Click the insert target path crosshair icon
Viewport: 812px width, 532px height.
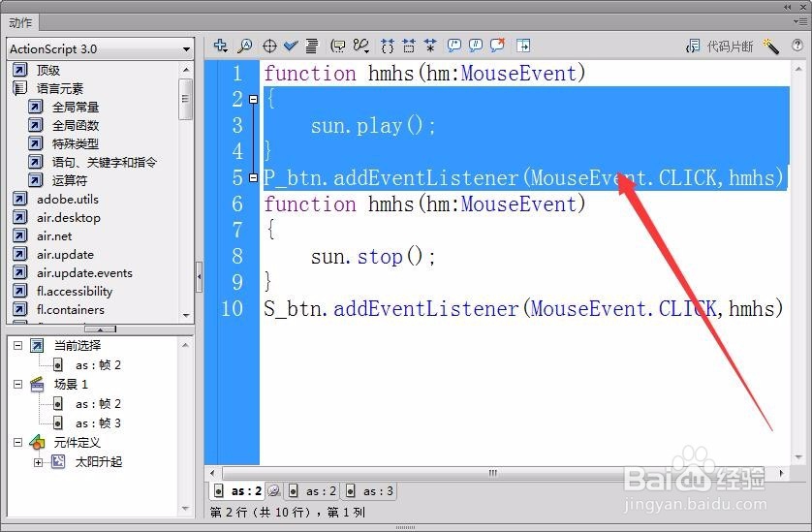[269, 47]
